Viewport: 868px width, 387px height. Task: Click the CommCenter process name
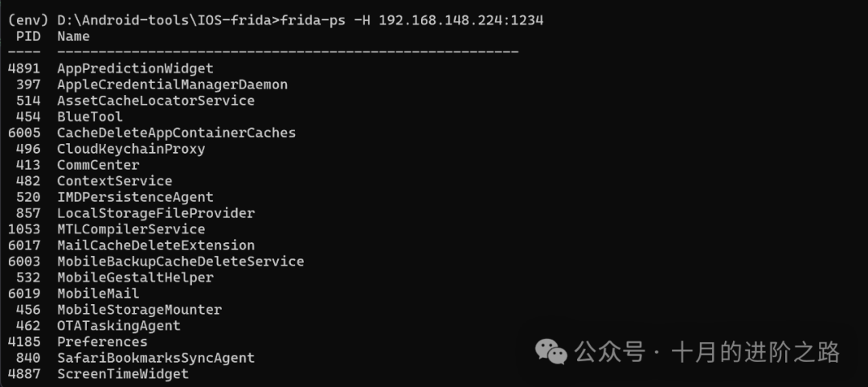pyautogui.click(x=98, y=165)
